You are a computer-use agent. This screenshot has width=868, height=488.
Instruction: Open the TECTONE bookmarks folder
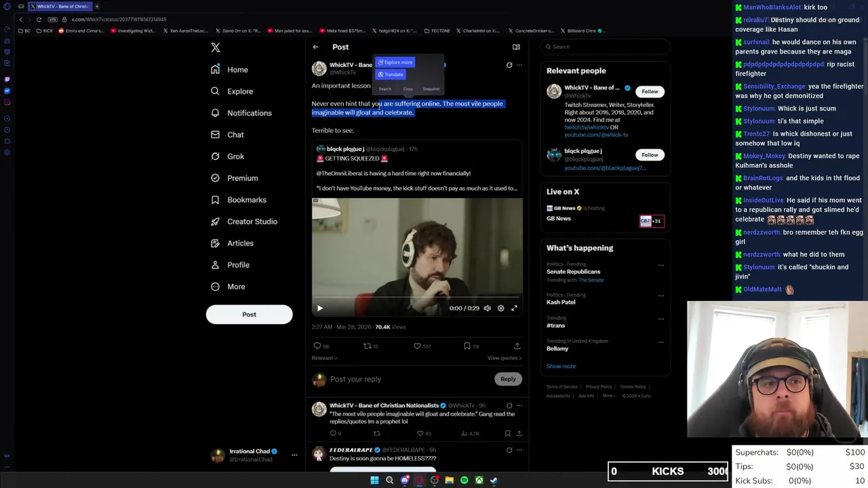pos(437,30)
